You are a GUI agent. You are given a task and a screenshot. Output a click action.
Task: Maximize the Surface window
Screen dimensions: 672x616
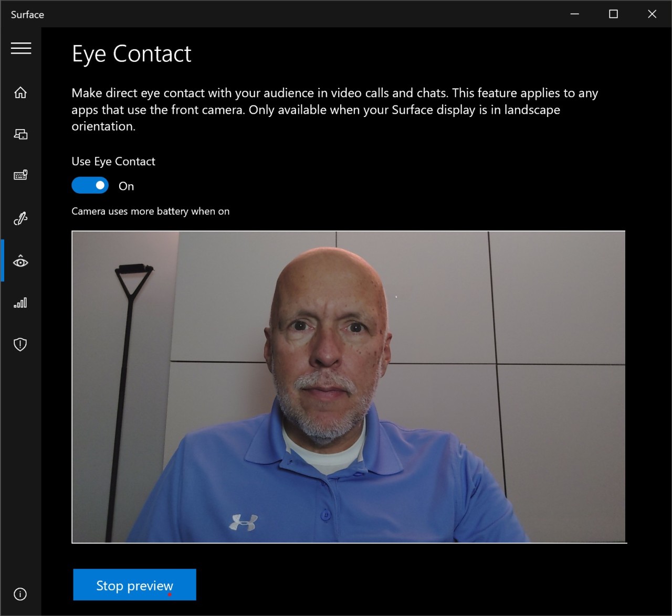pyautogui.click(x=613, y=14)
